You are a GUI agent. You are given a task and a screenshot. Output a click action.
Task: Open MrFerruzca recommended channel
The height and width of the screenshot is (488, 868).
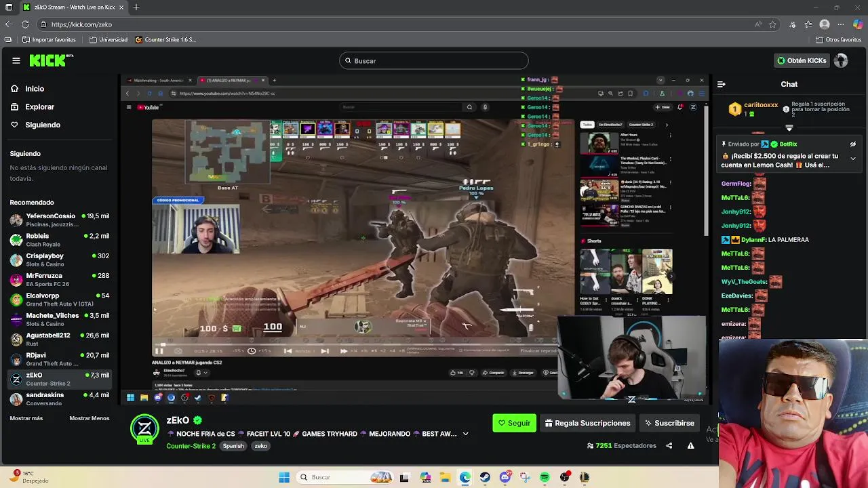click(60, 279)
